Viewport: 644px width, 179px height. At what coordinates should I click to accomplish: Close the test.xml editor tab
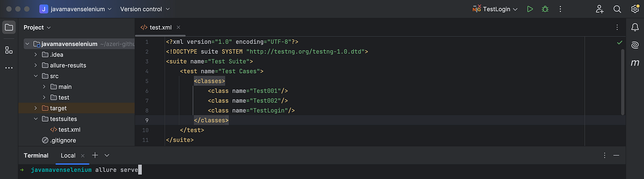point(178,28)
